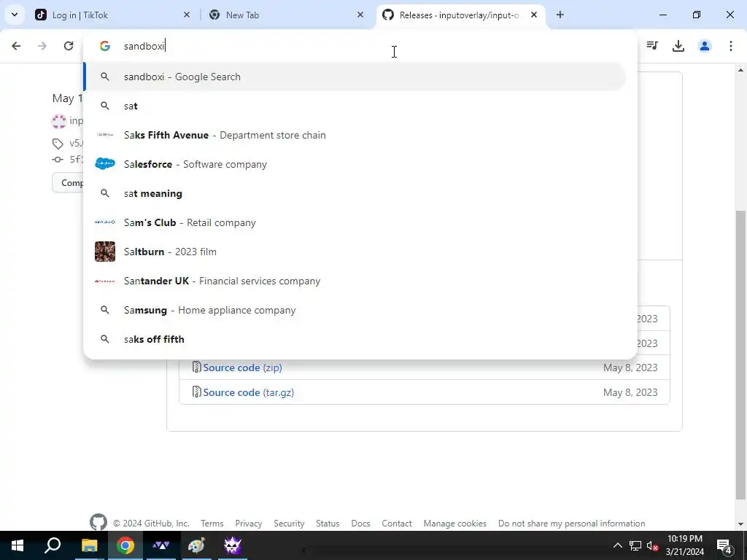
Task: Close the New Tab tab
Action: point(360,15)
